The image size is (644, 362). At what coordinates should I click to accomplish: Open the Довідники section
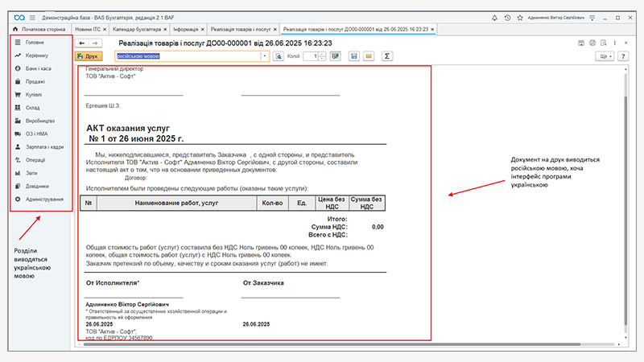tap(37, 187)
